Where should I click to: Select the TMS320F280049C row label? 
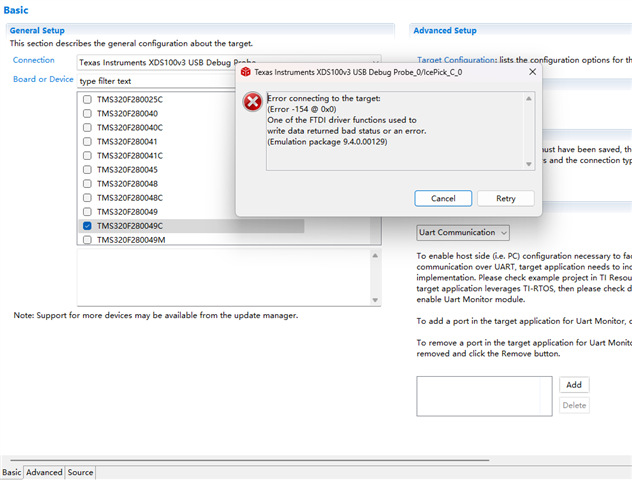[130, 226]
